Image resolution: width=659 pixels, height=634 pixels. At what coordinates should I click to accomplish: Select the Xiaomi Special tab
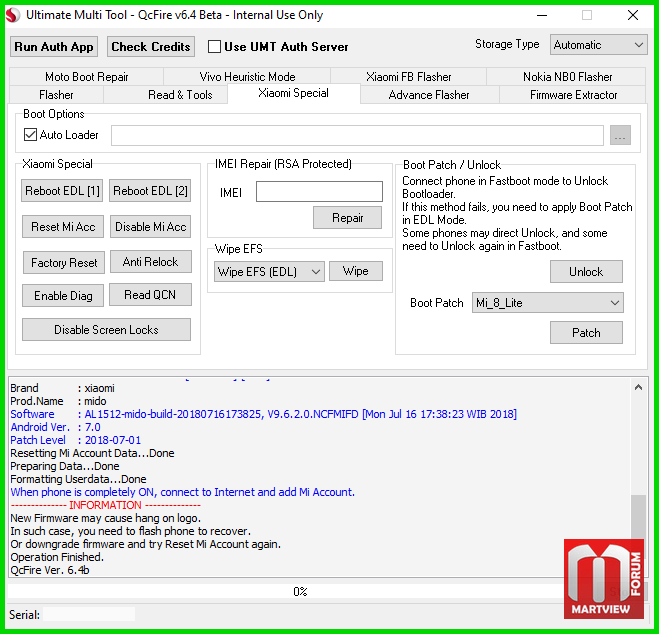coord(293,93)
